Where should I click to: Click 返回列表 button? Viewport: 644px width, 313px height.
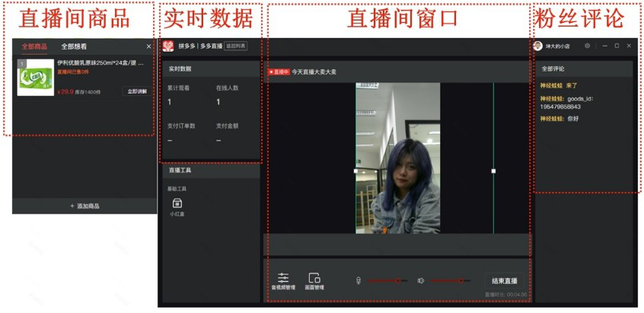click(236, 46)
